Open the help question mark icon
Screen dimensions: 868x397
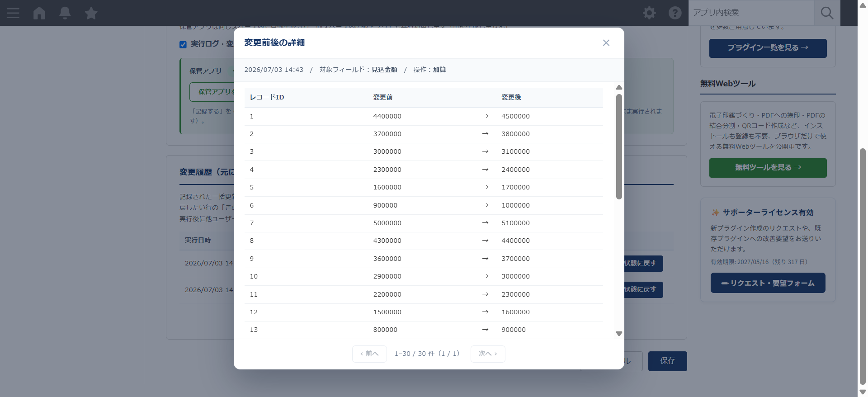[x=675, y=13]
